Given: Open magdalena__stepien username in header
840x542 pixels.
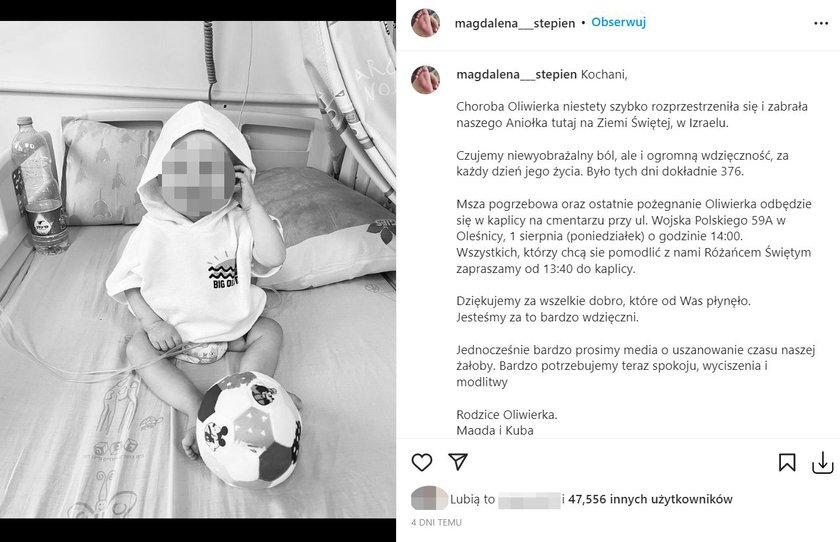Looking at the screenshot, I should (x=514, y=23).
